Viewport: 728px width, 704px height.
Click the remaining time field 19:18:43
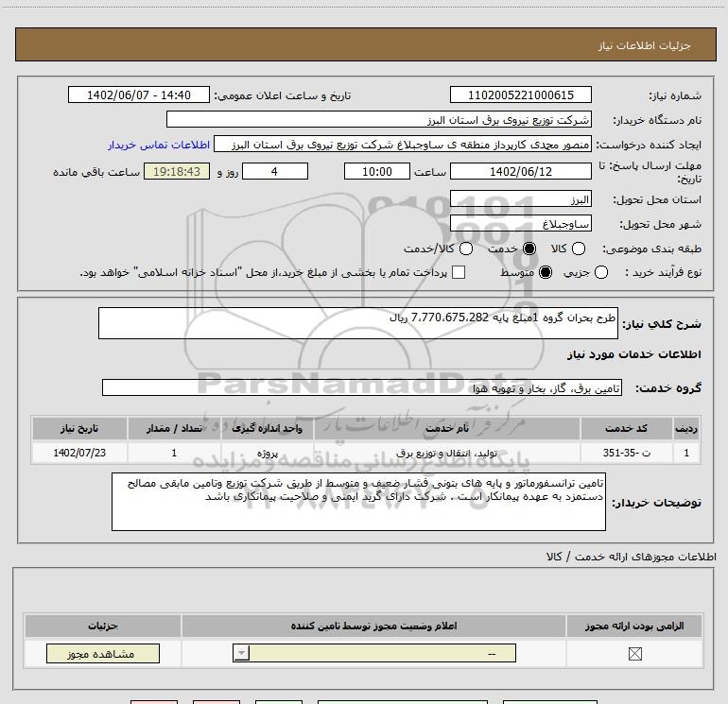(x=177, y=171)
